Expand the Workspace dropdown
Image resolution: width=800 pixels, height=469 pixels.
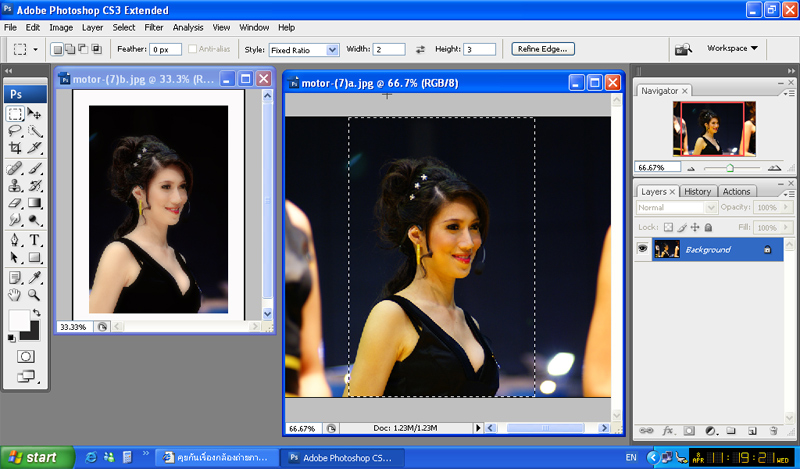click(x=732, y=48)
